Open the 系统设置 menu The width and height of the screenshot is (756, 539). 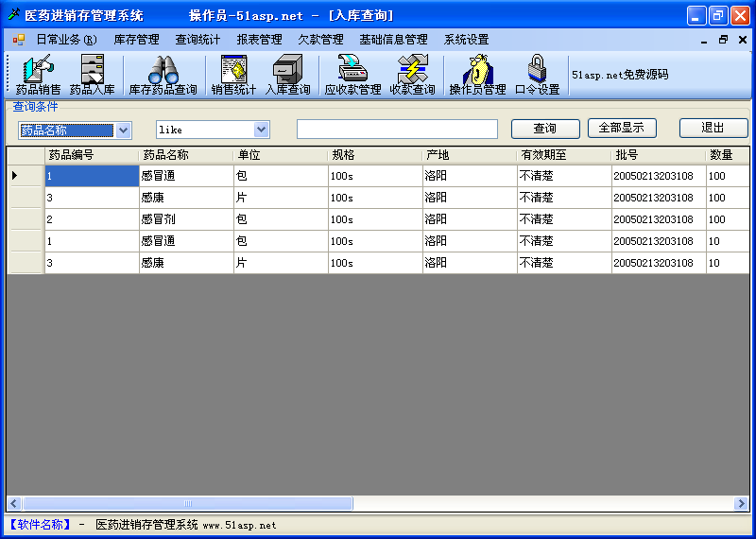466,40
